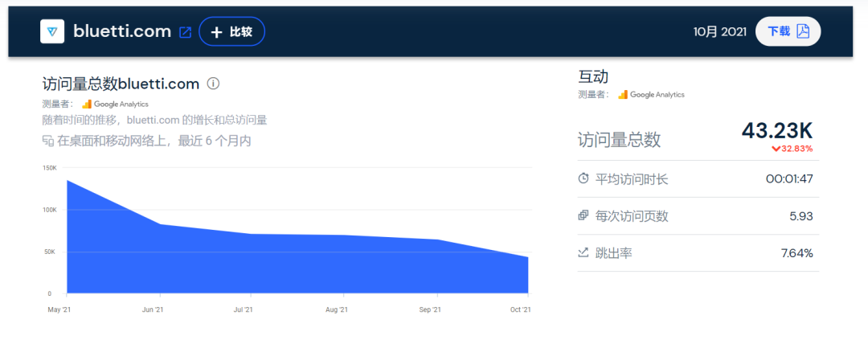The image size is (868, 340).
Task: Click the 10月 2021 date label
Action: 719,31
